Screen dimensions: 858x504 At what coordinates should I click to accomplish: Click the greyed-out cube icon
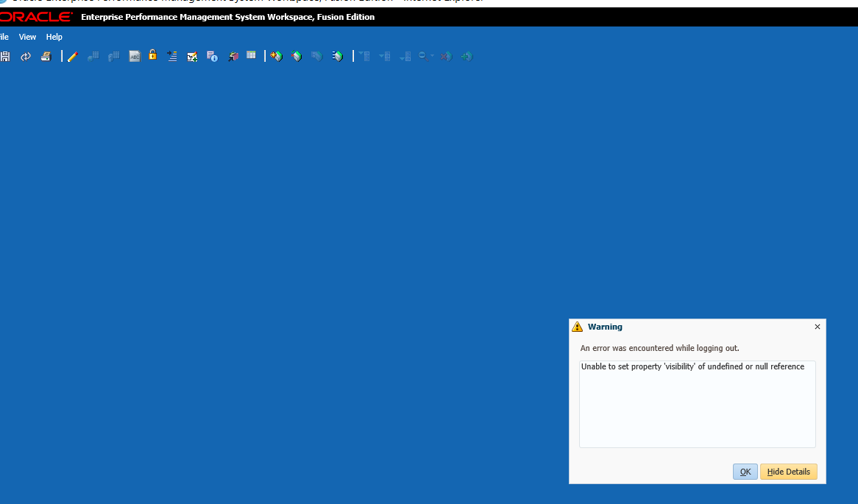(x=317, y=57)
